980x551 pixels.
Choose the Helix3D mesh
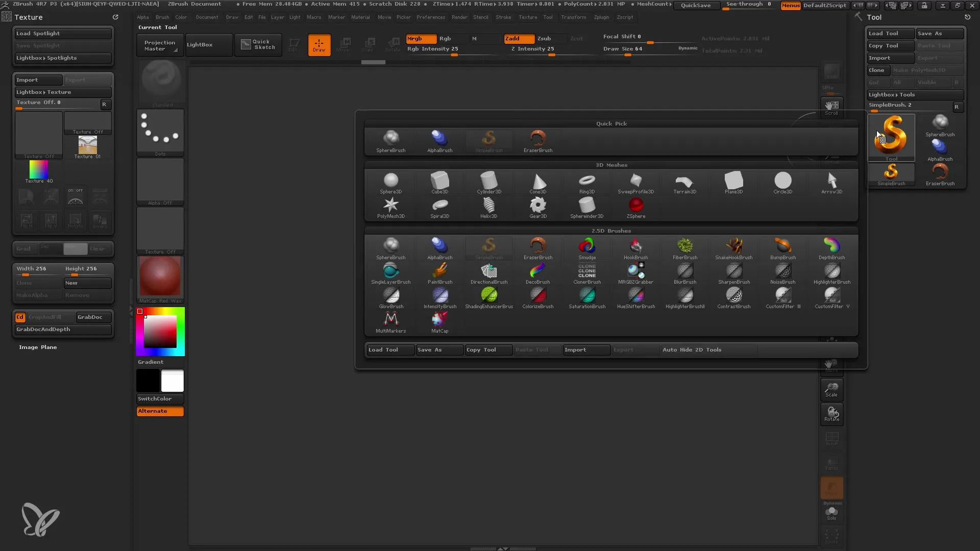pyautogui.click(x=488, y=208)
